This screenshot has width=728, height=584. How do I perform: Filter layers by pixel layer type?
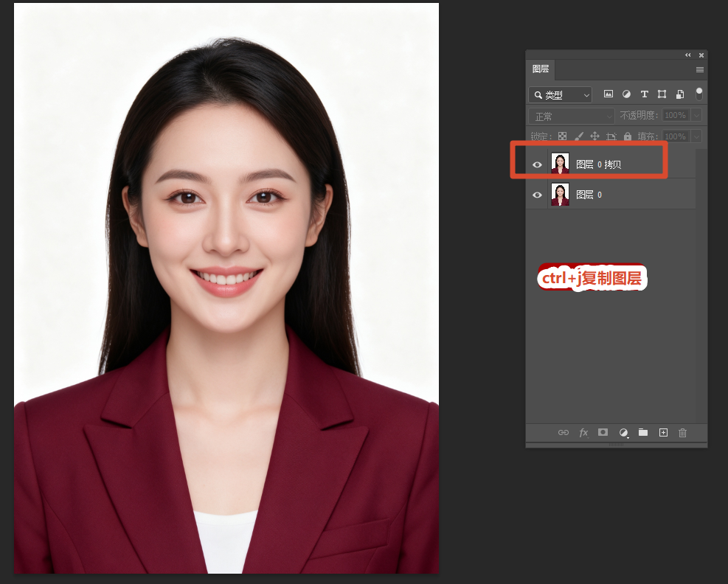coord(609,94)
